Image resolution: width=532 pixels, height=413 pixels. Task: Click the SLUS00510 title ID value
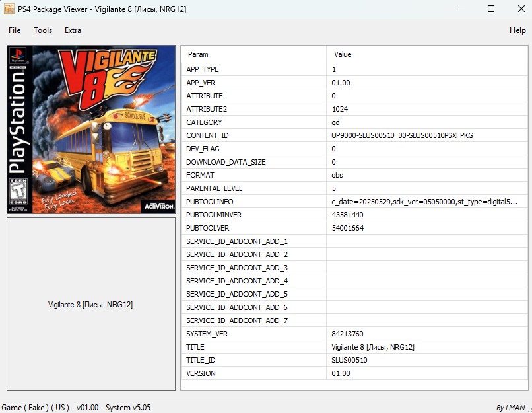pyautogui.click(x=349, y=360)
